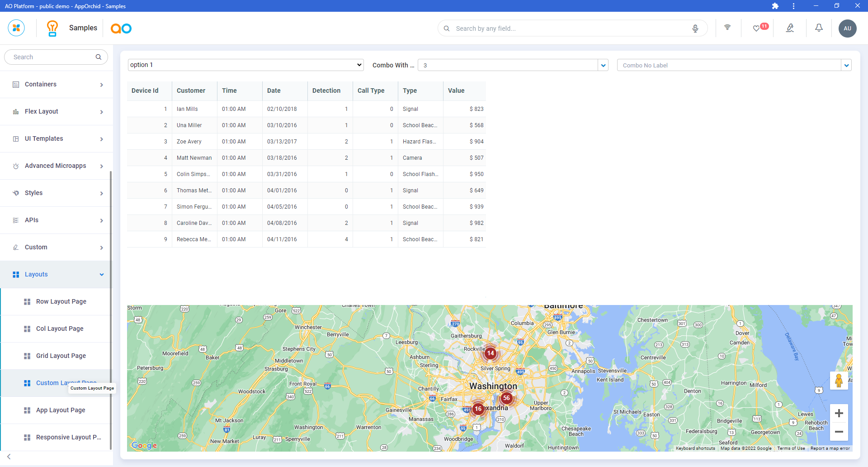Expand the Combo With dropdown arrow
The width and height of the screenshot is (868, 467).
[x=603, y=66]
